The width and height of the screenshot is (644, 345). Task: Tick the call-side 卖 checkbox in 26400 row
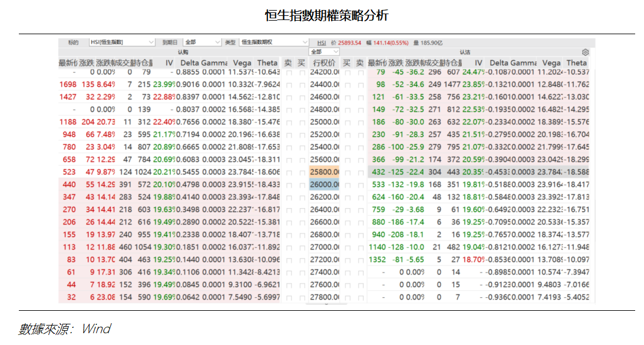pos(289,211)
